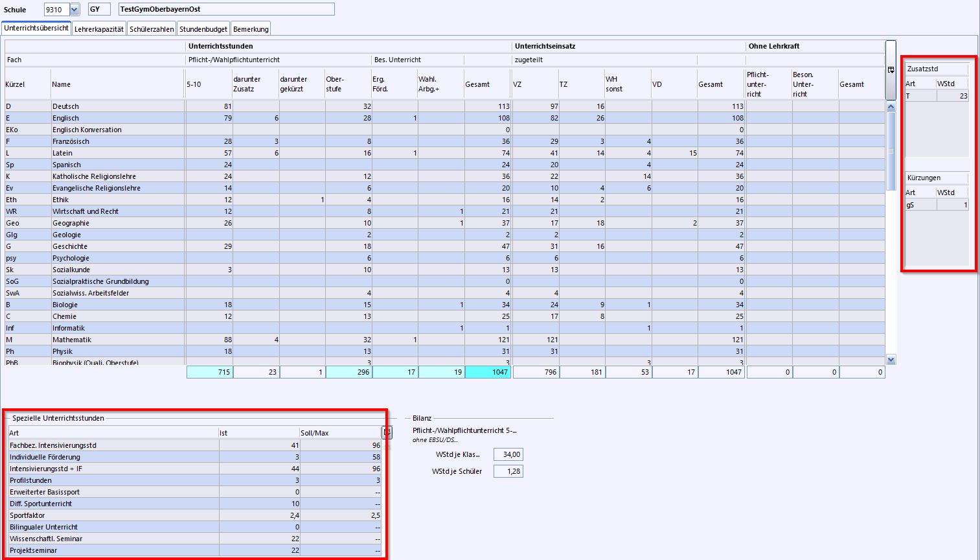
Task: Click the Wahl. Arbg.+ column header
Action: click(x=441, y=84)
